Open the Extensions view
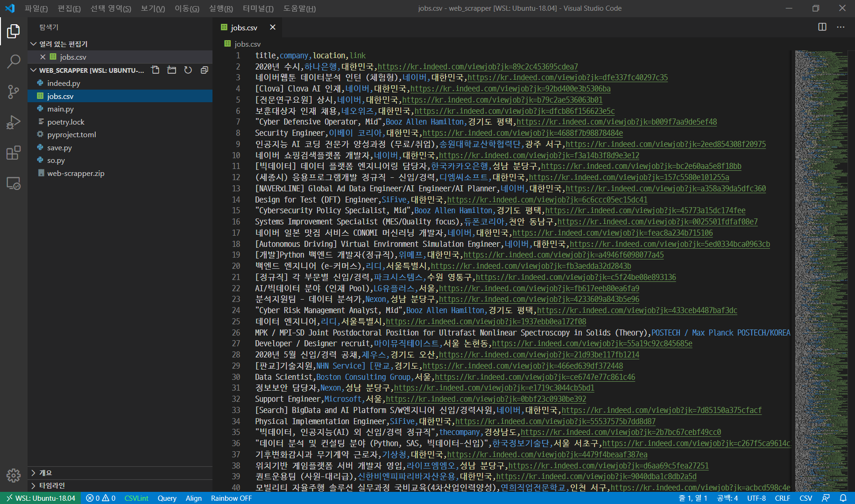The width and height of the screenshot is (855, 504). pyautogui.click(x=14, y=153)
